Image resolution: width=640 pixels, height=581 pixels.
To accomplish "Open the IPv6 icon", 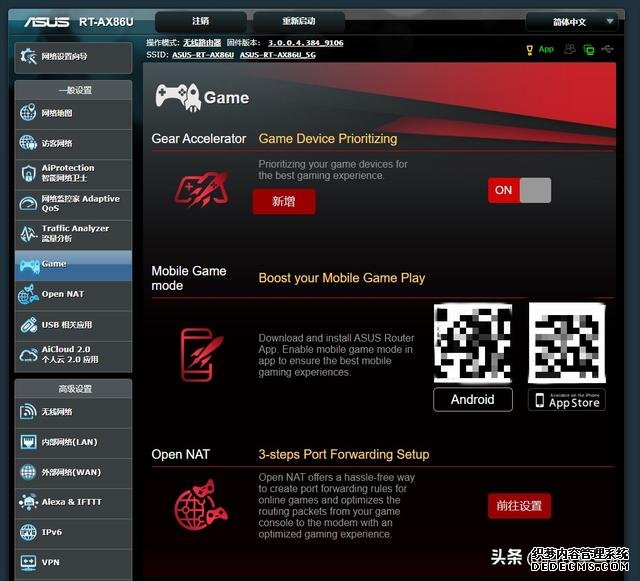I will (x=28, y=532).
